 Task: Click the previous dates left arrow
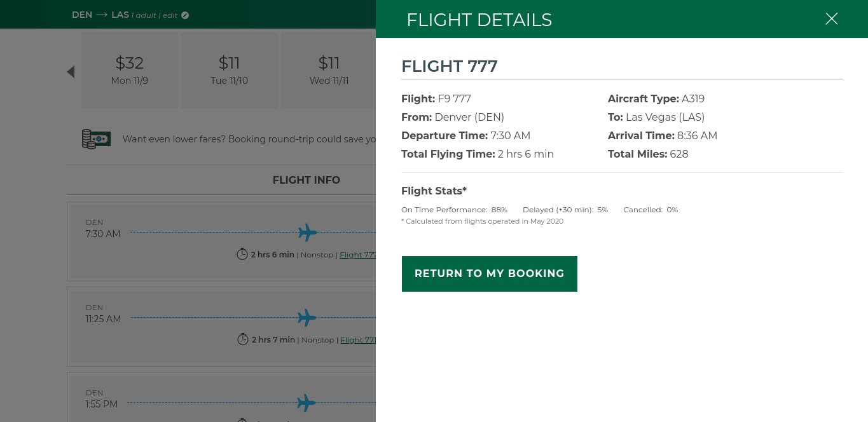pos(71,72)
